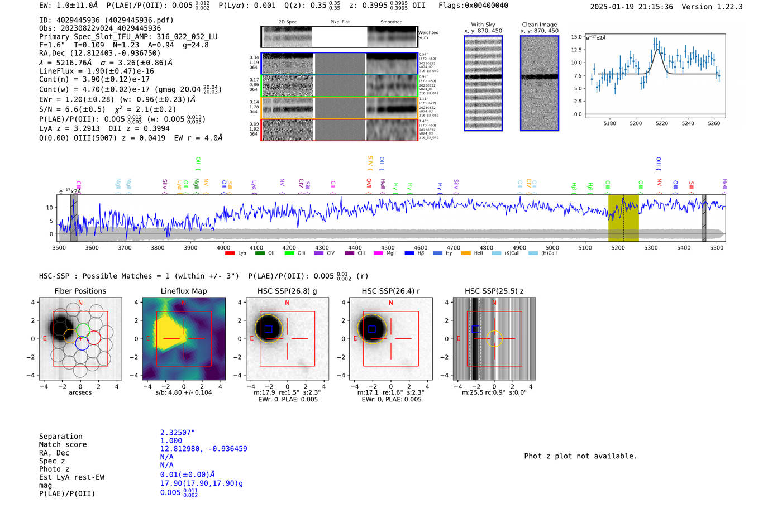This screenshot has width=782, height=532.
Task: Click the EW: 1.0±11.0Å header text
Action: coord(69,6)
